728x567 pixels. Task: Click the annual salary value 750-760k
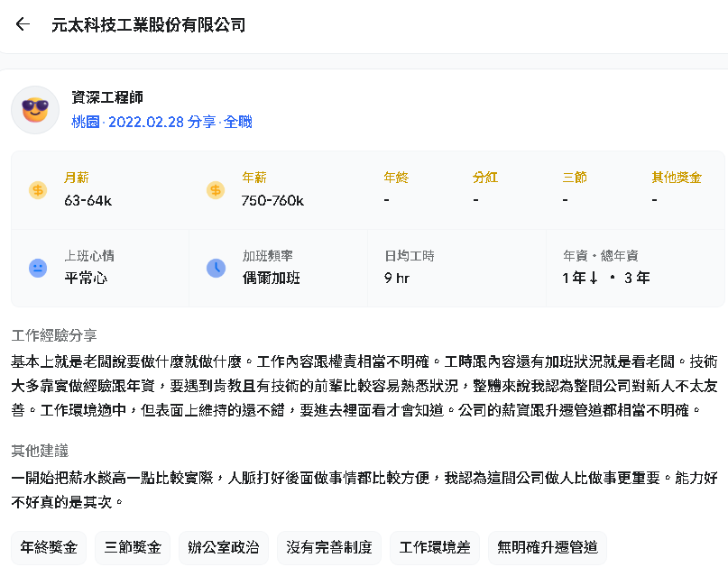[272, 200]
